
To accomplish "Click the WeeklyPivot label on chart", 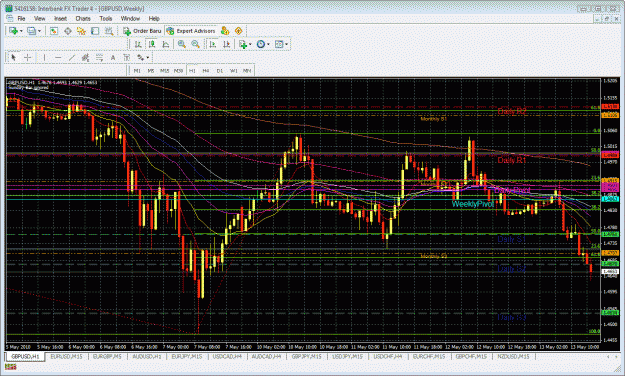I will [x=472, y=204].
